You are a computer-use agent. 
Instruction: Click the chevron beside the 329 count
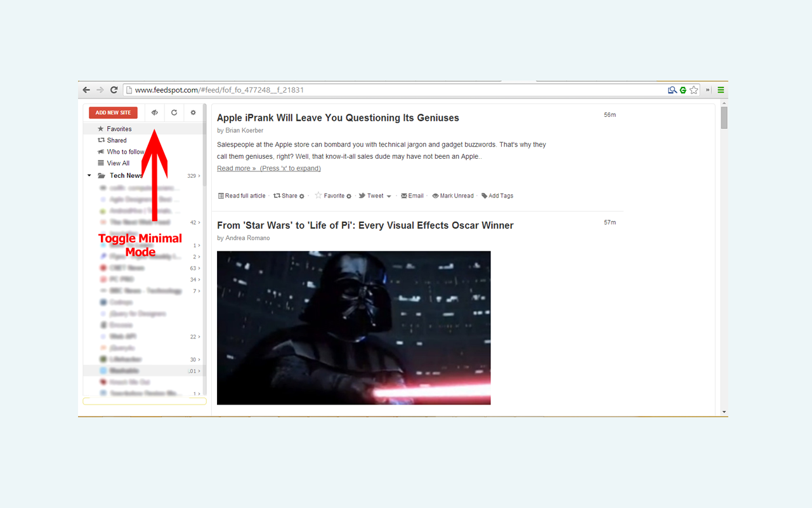point(199,176)
